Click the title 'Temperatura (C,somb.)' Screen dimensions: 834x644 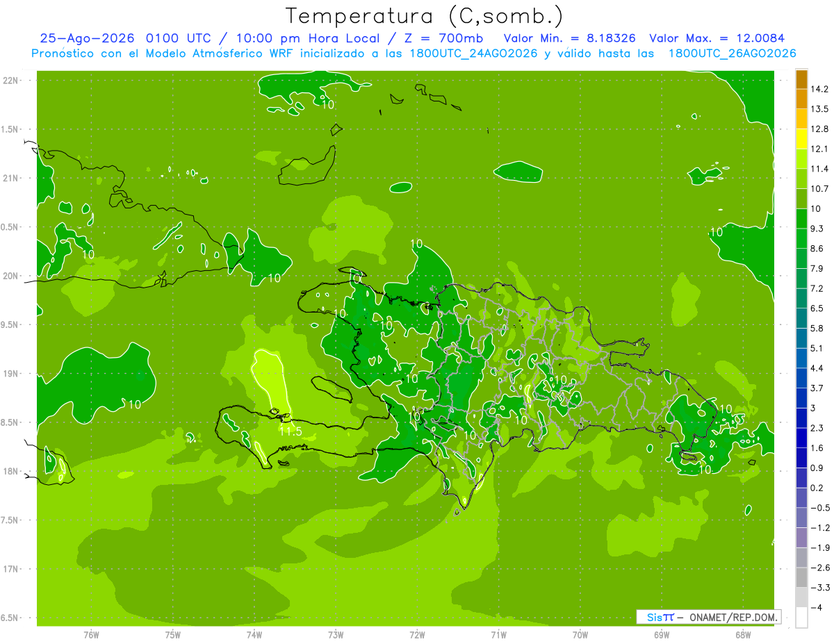pyautogui.click(x=424, y=15)
